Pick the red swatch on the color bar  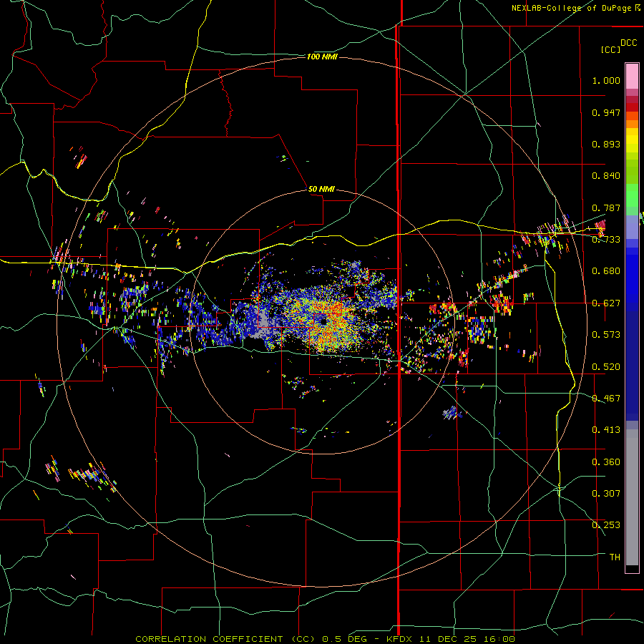coord(632,107)
